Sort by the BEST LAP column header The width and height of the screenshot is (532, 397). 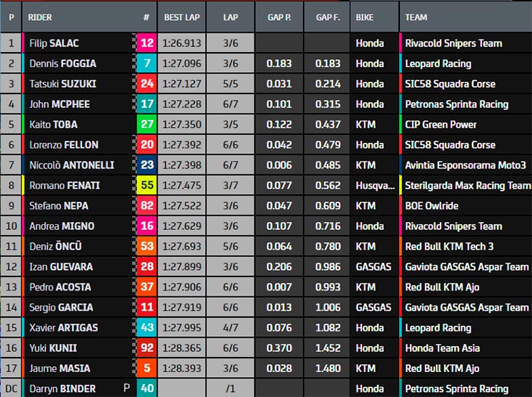(182, 17)
